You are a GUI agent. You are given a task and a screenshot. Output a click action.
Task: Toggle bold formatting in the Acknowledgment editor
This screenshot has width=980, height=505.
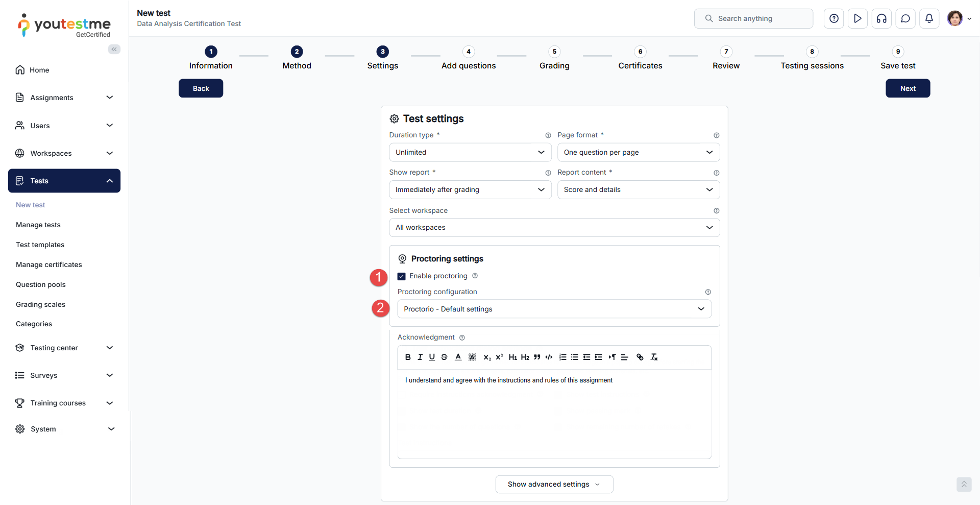click(x=408, y=357)
